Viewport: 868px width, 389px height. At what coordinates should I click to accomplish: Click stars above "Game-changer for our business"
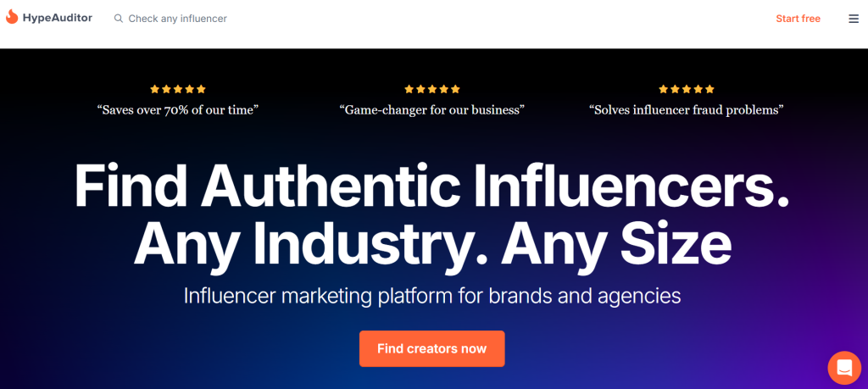tap(432, 89)
